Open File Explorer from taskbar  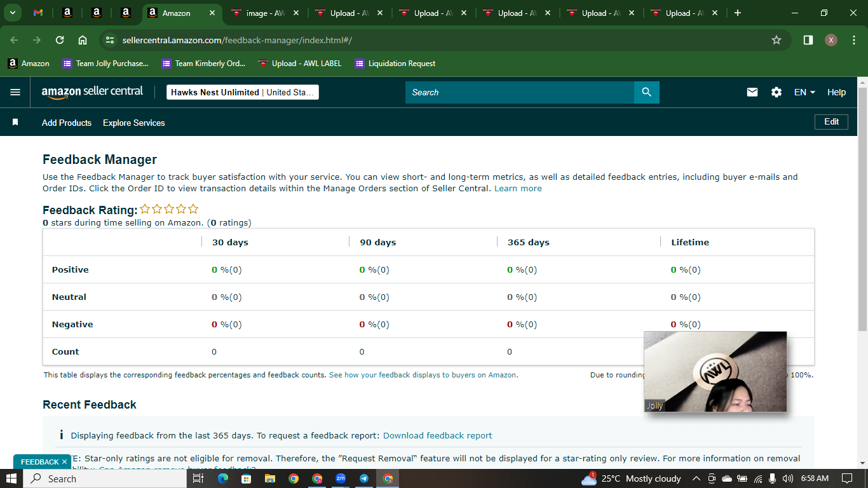pyautogui.click(x=269, y=478)
